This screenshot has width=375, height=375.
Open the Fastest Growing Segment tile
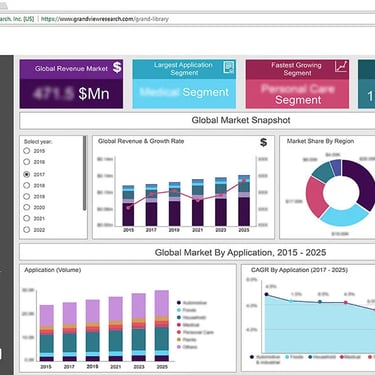tap(297, 84)
